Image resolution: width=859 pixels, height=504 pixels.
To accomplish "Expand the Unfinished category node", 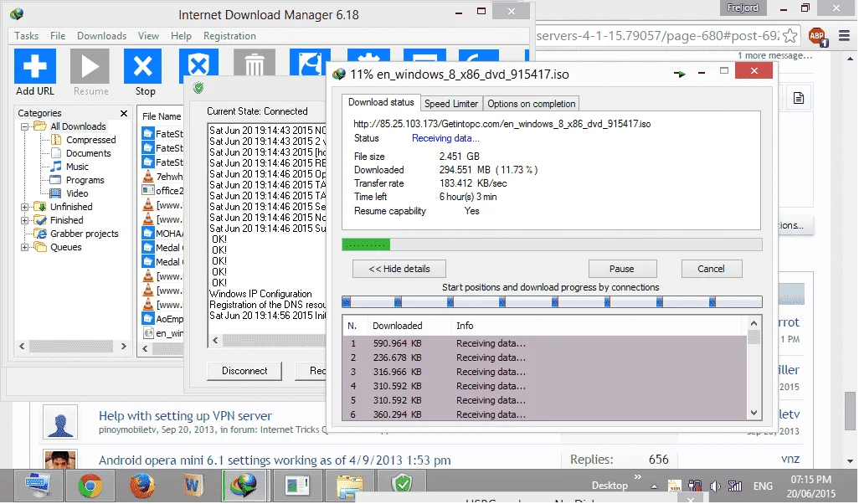I will [x=24, y=207].
